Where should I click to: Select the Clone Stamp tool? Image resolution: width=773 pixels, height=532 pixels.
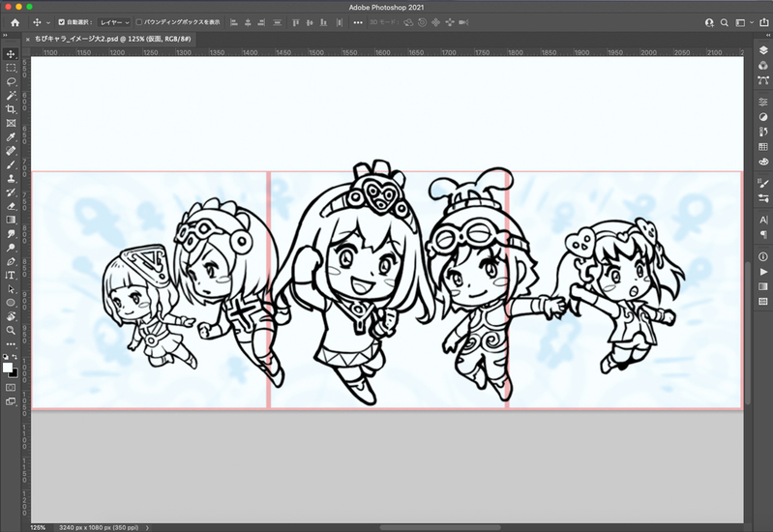pos(11,178)
